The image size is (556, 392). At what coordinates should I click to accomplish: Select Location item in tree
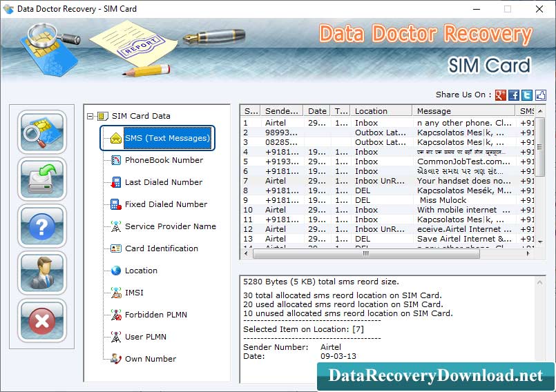(x=141, y=271)
